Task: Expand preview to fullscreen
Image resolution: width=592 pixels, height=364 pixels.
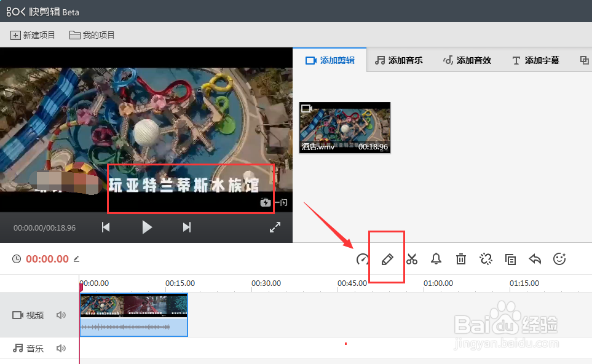Action: (275, 227)
